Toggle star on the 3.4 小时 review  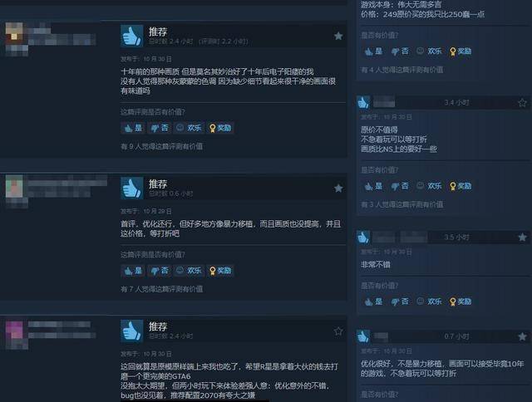click(x=522, y=102)
